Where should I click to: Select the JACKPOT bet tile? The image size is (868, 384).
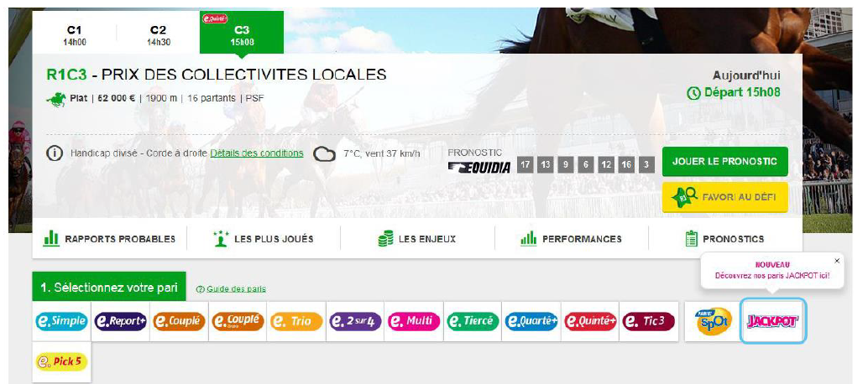click(x=773, y=321)
